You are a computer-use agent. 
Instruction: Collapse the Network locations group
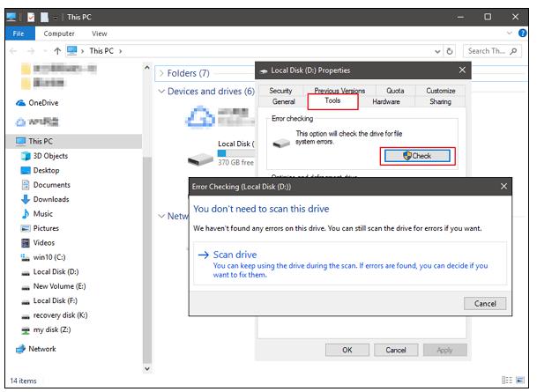click(161, 217)
